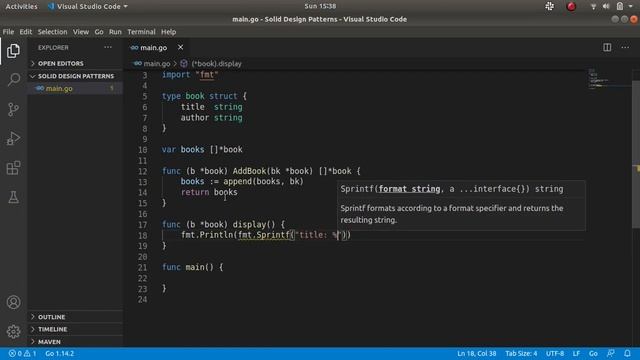Viewport: 640px width, 360px height.
Task: Click the word Sprintf on line 18
Action: click(x=273, y=235)
